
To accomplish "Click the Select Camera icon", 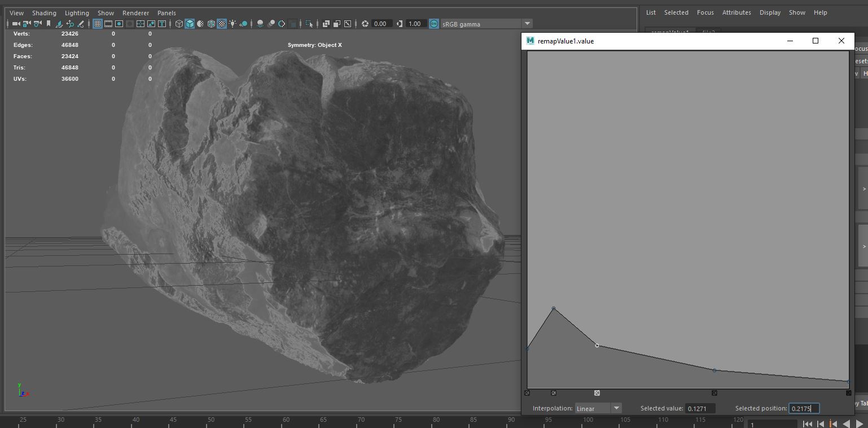I will pyautogui.click(x=16, y=24).
